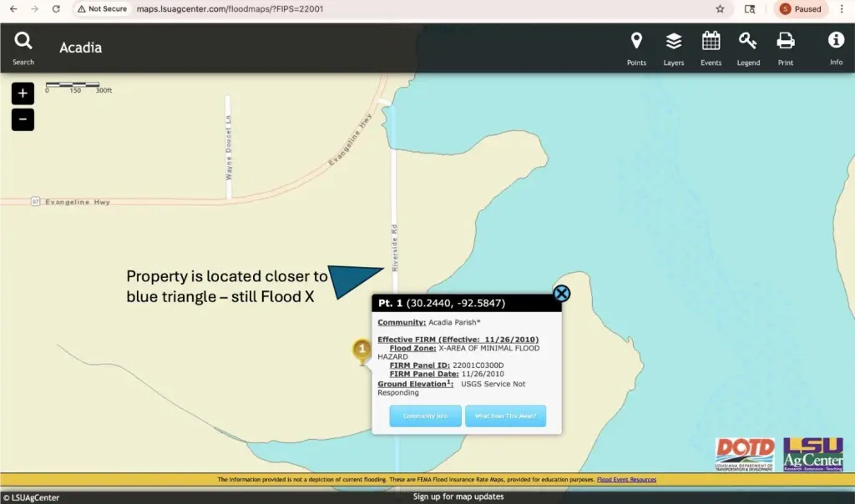
Task: Close the Pt. 1 popup
Action: [562, 293]
